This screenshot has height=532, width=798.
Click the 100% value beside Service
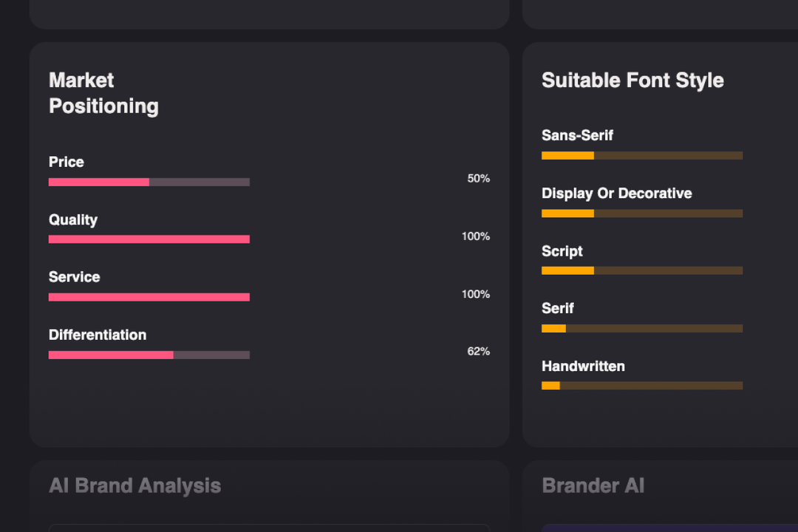coord(476,294)
